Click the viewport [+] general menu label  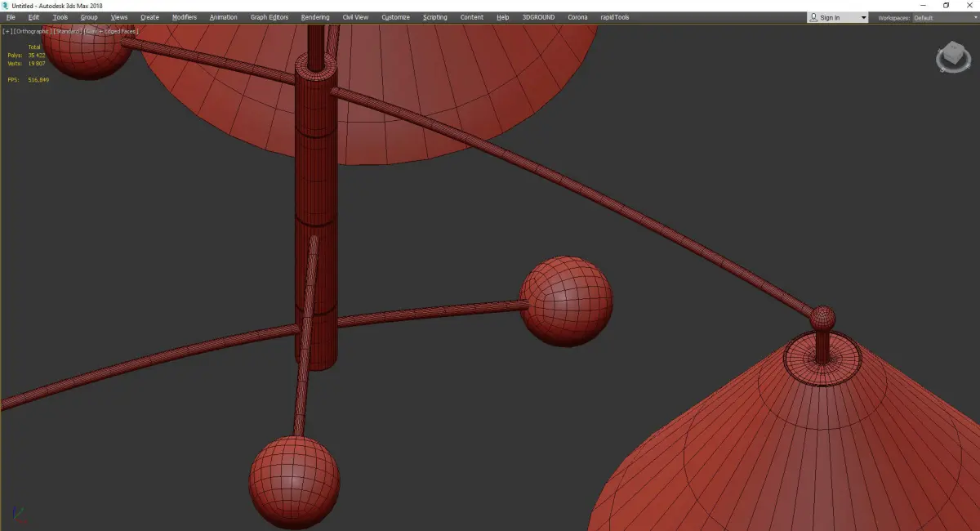pos(7,31)
